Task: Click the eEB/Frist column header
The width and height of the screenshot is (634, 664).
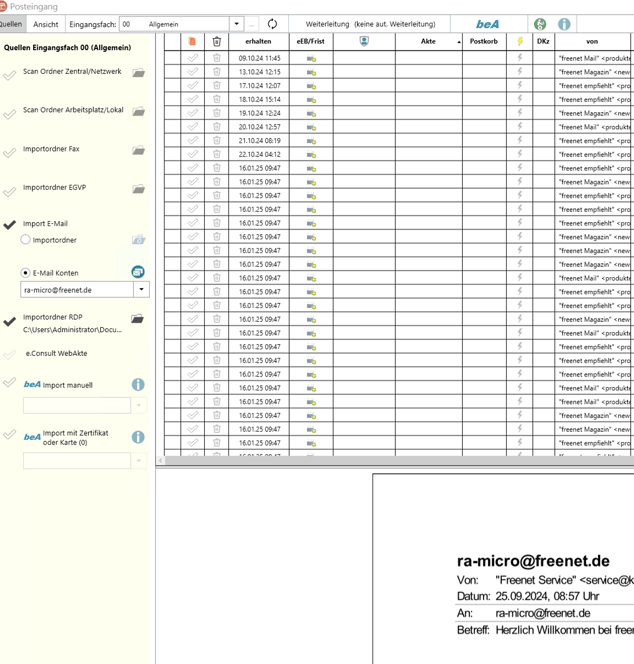Action: [310, 41]
